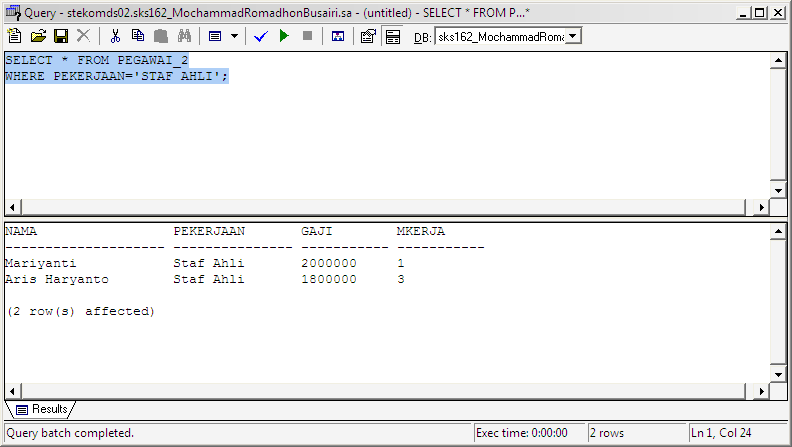This screenshot has width=792, height=447.
Task: Run query with green play button
Action: tap(284, 36)
